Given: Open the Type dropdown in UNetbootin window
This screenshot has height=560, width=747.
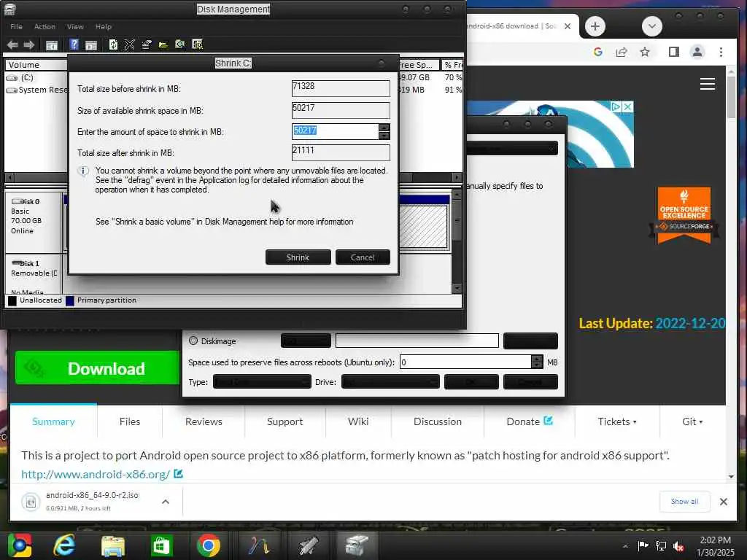Looking at the screenshot, I should tap(262, 382).
